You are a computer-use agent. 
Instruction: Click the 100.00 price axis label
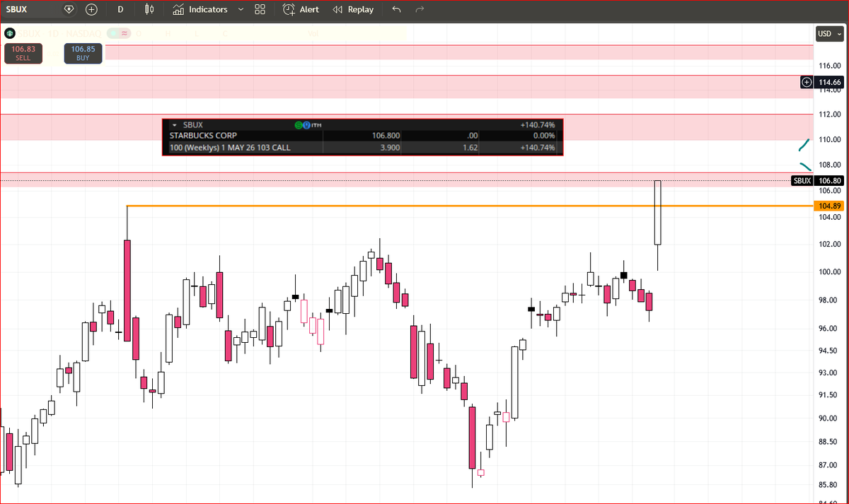[829, 272]
